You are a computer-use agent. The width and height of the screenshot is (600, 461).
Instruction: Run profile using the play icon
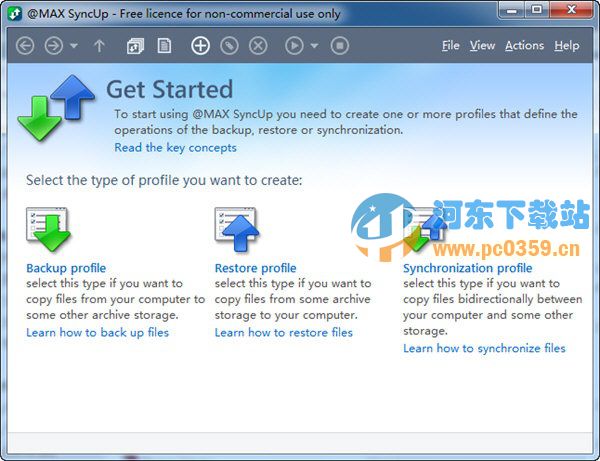pyautogui.click(x=294, y=46)
